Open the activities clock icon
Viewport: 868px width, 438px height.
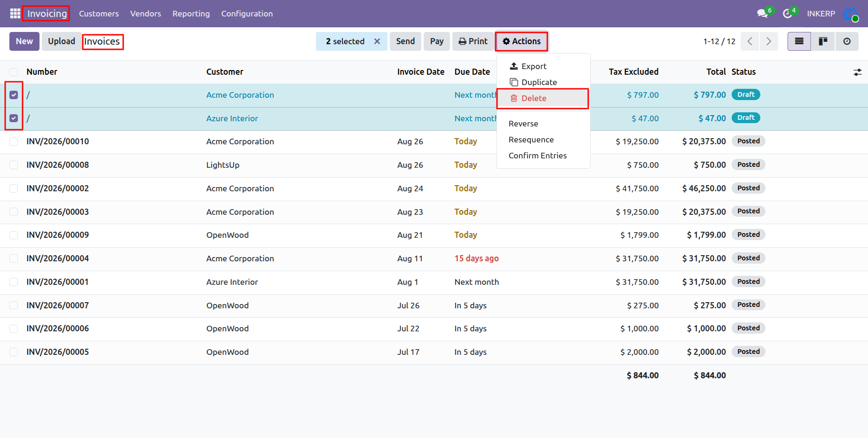pyautogui.click(x=787, y=14)
